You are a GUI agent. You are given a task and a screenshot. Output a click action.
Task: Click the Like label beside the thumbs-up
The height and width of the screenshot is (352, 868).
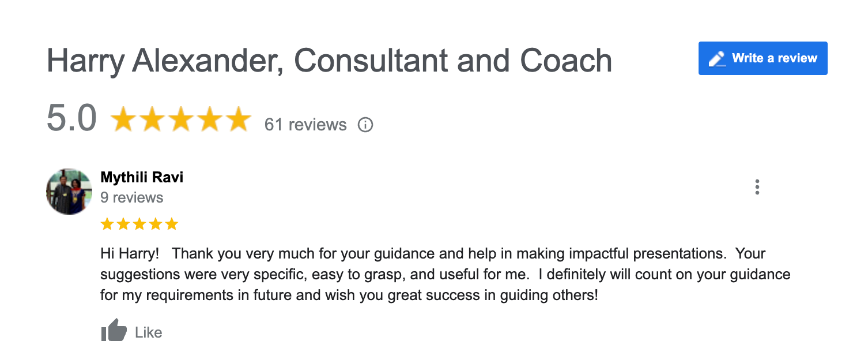pyautogui.click(x=149, y=332)
